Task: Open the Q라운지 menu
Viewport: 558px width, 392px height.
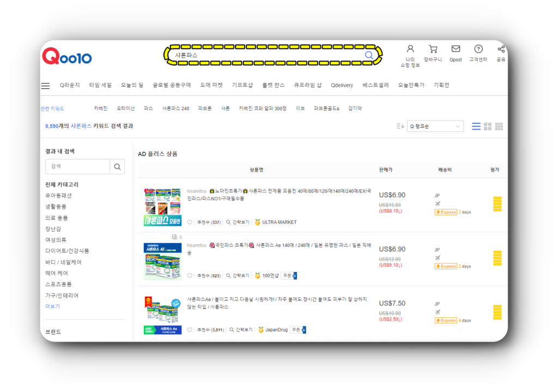Action: pos(70,85)
